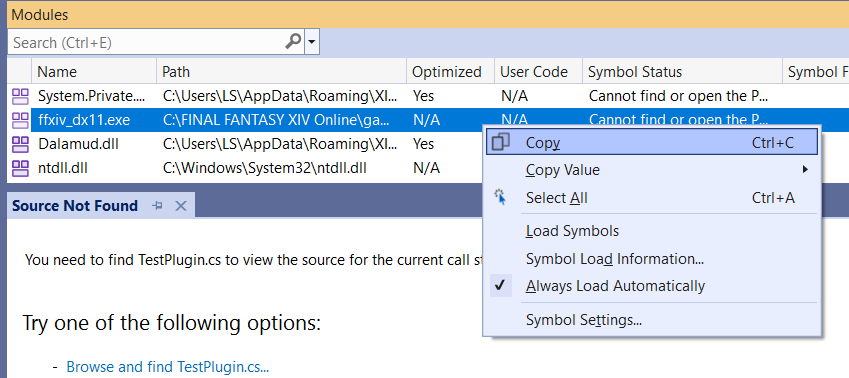849x378 pixels.
Task: Pin the Source Not Found tab
Action: coord(158,206)
